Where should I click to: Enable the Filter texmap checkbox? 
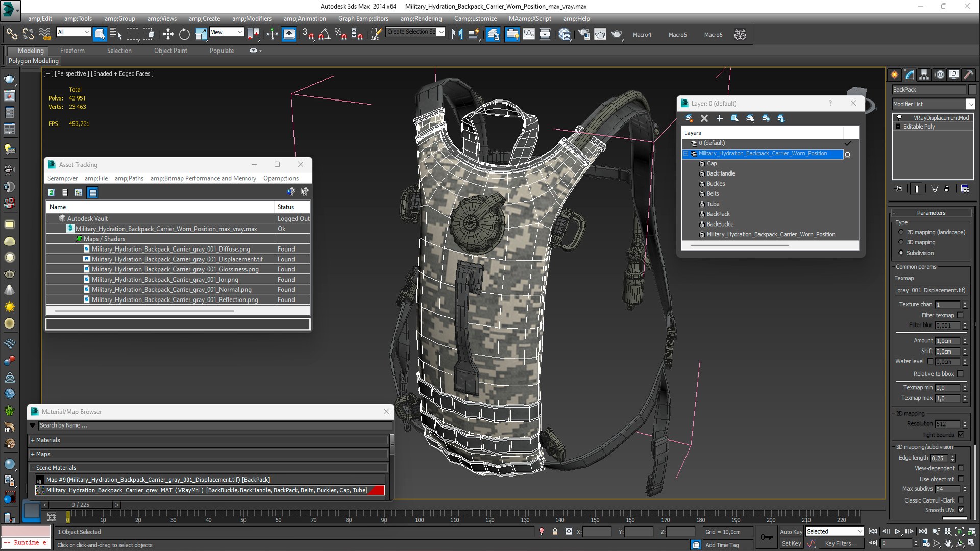(960, 315)
